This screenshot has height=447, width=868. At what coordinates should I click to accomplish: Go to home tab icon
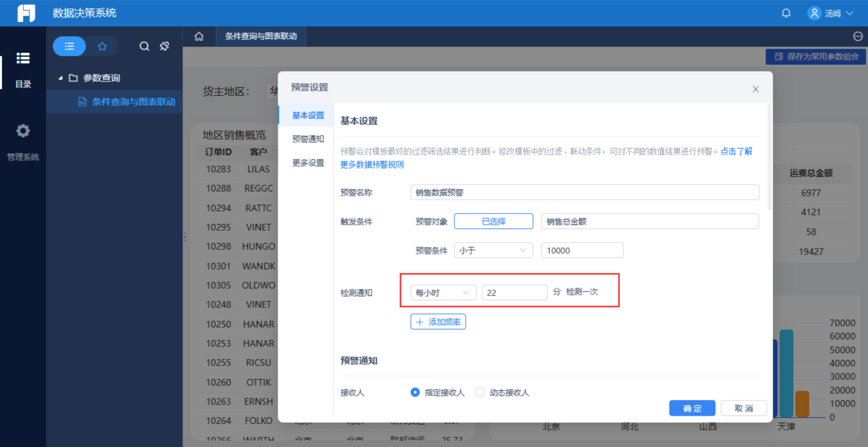coord(199,36)
